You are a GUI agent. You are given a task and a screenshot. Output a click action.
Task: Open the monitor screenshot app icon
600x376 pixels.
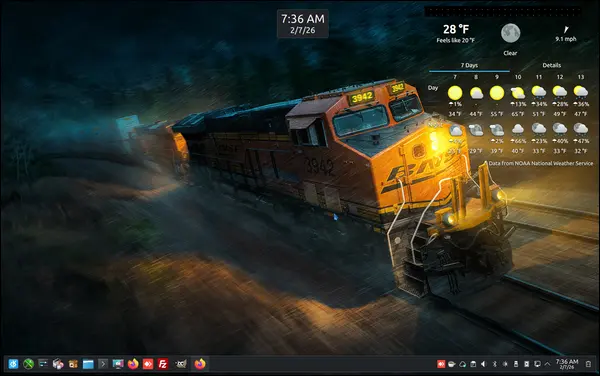118,364
